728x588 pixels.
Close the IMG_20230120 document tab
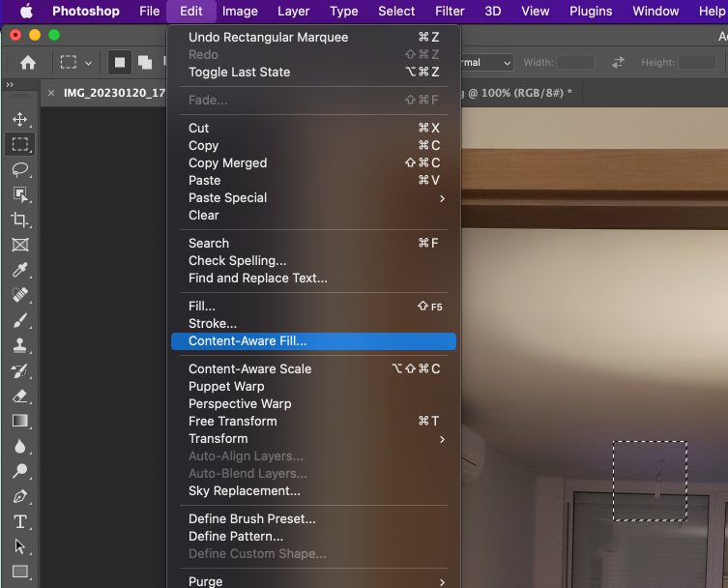(51, 93)
